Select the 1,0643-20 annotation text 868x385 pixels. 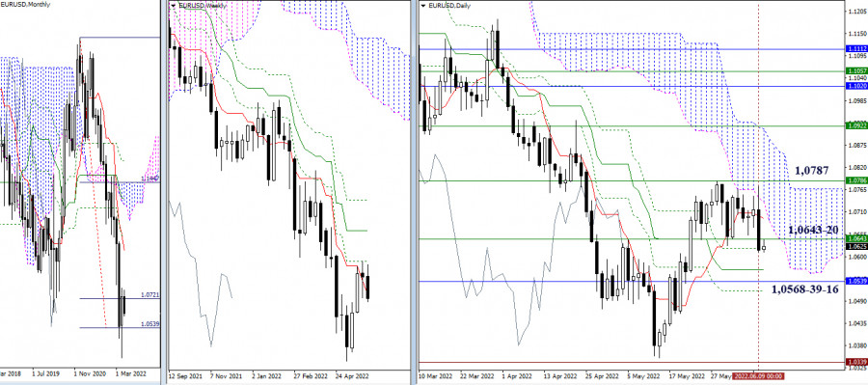pyautogui.click(x=813, y=230)
